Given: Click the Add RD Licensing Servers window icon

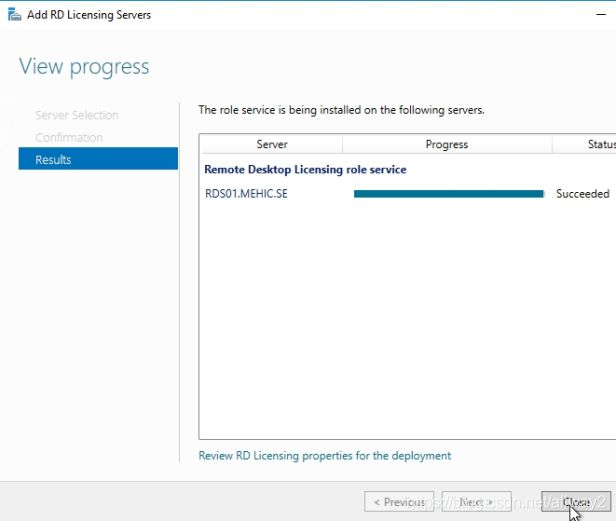Looking at the screenshot, I should (x=15, y=15).
